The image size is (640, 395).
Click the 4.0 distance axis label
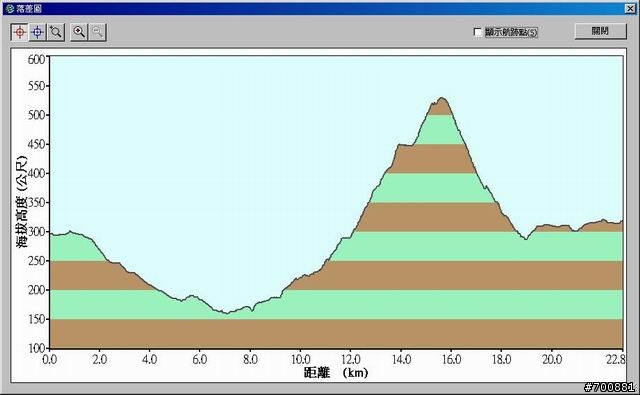click(x=149, y=359)
